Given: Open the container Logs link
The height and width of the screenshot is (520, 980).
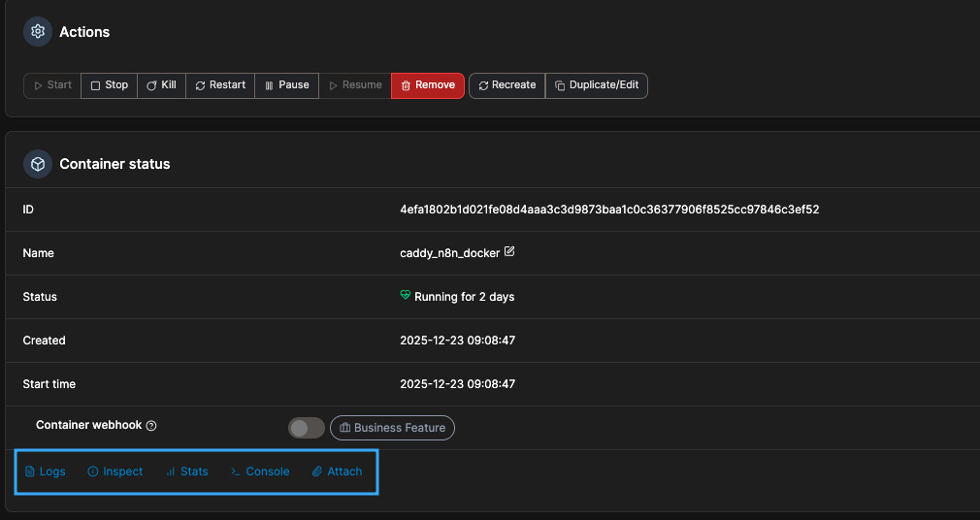Looking at the screenshot, I should tap(46, 471).
